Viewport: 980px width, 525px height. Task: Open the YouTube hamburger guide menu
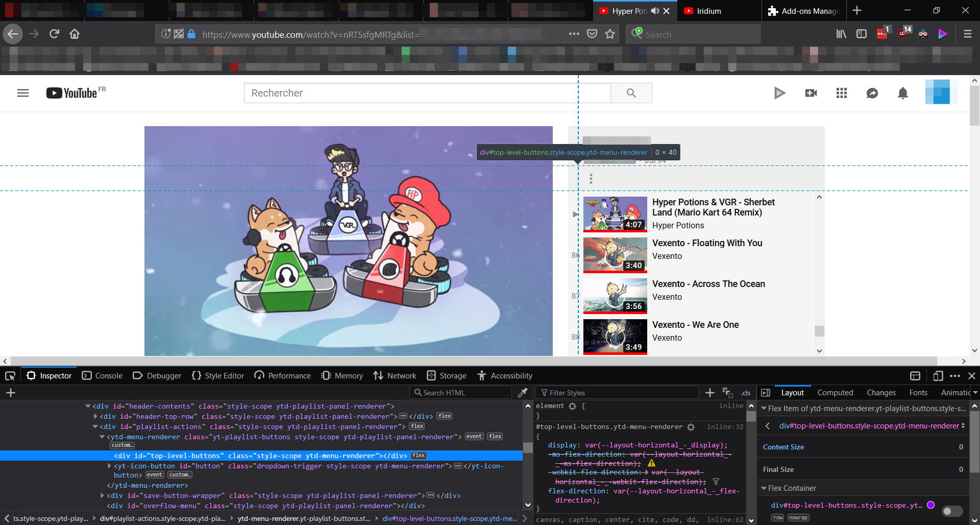coord(23,93)
